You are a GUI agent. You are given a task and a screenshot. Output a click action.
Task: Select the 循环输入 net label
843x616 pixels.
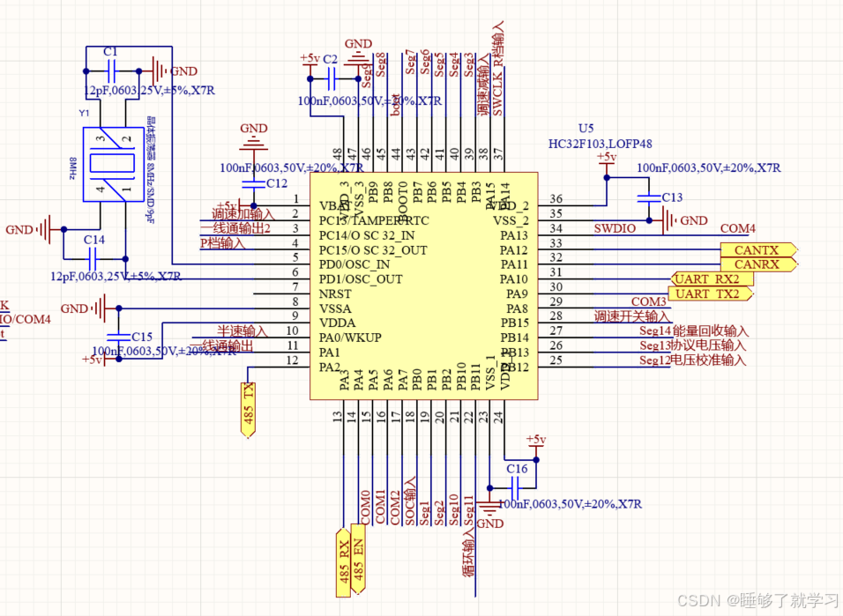pyautogui.click(x=468, y=553)
